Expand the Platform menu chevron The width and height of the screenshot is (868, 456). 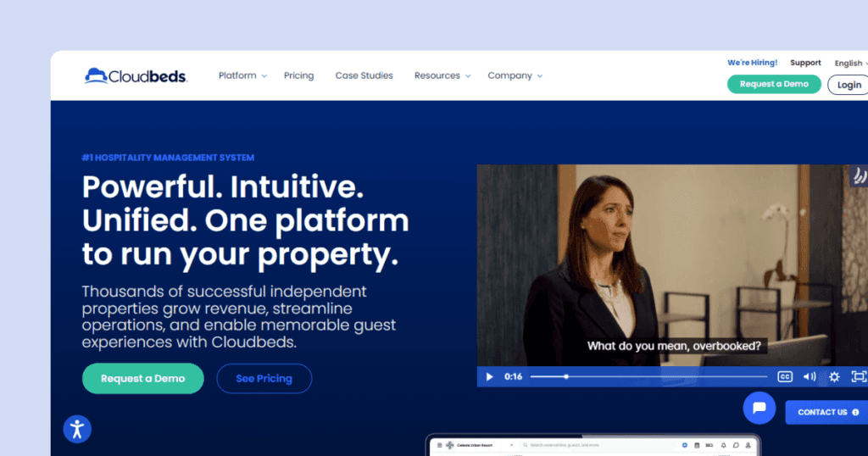coord(264,76)
